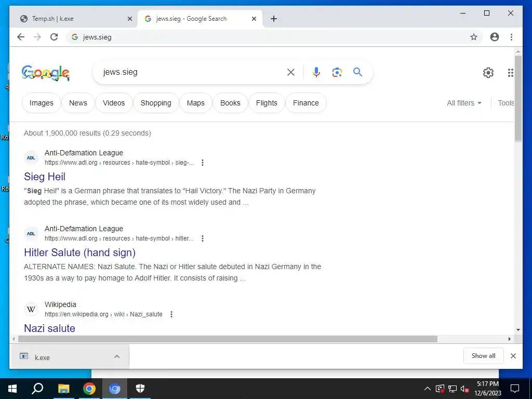This screenshot has height=399, width=532.
Task: Click the muted volume tray icon
Action: click(x=465, y=389)
